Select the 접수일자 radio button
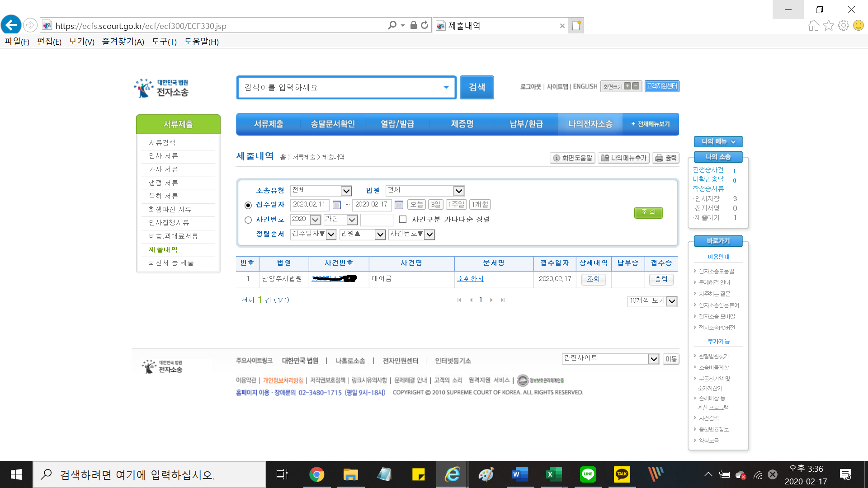Viewport: 868px width, 488px height. pyautogui.click(x=248, y=205)
